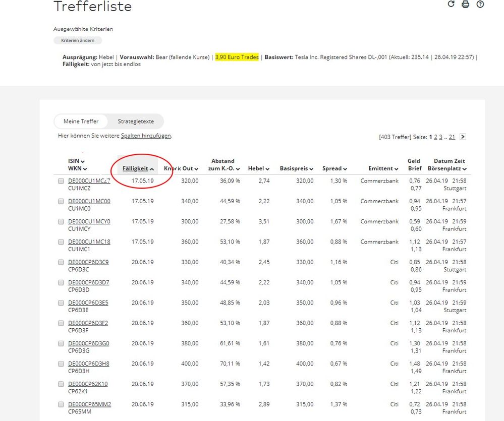Viewport: 504px width, 421px height.
Task: Tick checkbox for DE000CU1MC00
Action: (61, 201)
